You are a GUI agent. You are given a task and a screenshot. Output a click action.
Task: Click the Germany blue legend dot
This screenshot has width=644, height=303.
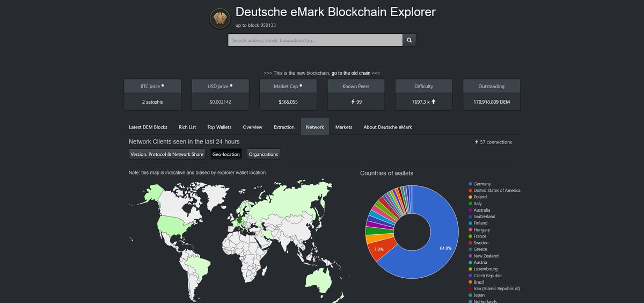[470, 184]
